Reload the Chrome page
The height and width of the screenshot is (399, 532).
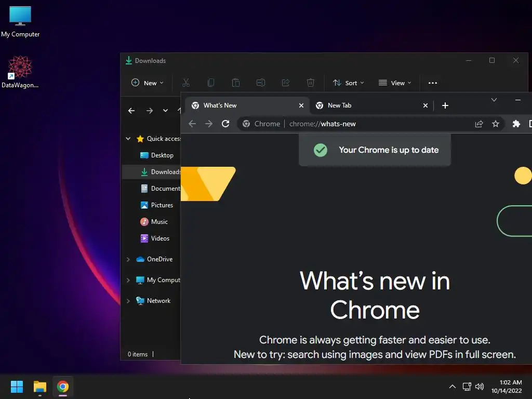click(225, 124)
